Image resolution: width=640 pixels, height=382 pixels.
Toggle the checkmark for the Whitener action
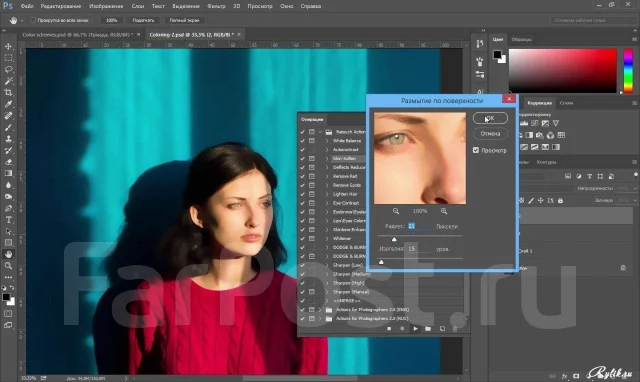click(302, 238)
